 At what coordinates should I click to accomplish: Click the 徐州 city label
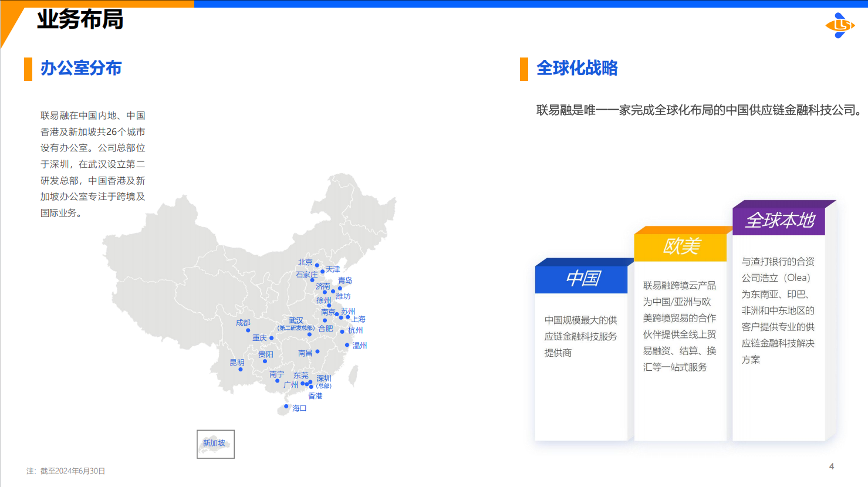(324, 300)
